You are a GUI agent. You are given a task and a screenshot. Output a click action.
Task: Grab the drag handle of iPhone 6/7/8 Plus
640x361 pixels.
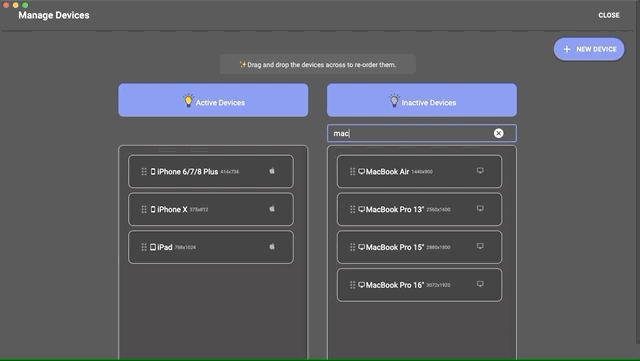point(144,172)
